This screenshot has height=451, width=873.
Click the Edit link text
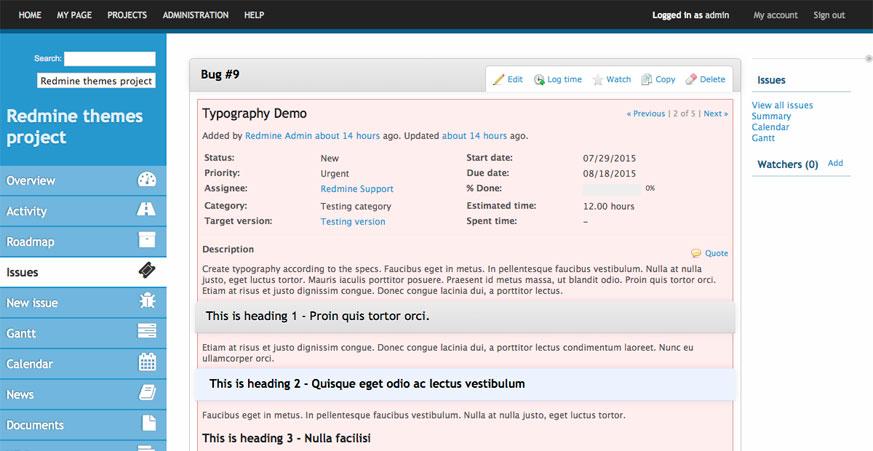coord(515,80)
